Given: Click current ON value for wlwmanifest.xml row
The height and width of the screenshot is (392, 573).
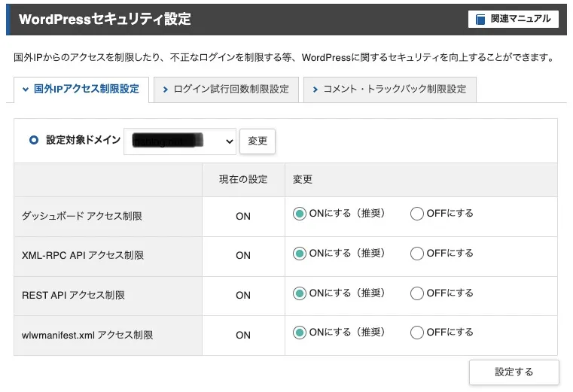Looking at the screenshot, I should [243, 335].
